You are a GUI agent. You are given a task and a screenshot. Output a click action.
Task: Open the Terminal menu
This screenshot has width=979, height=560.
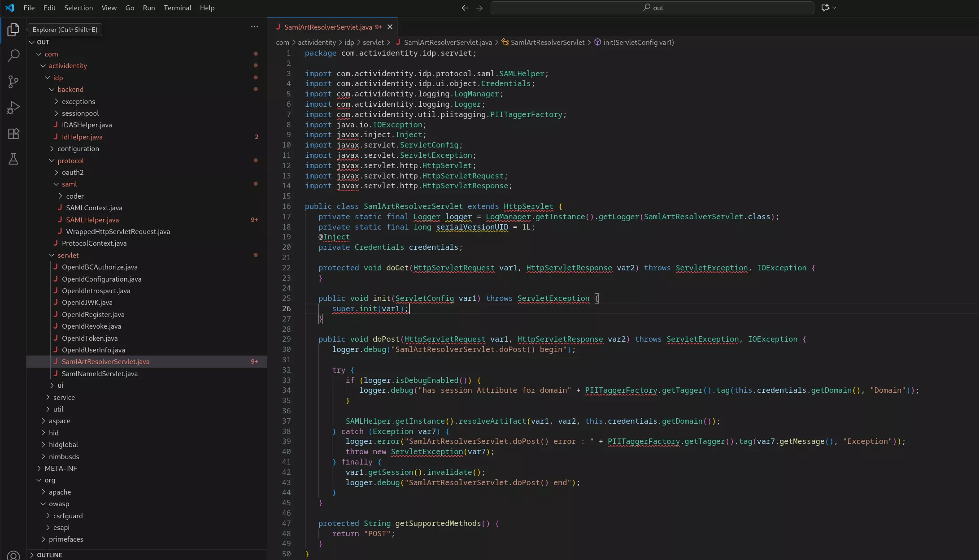point(177,8)
